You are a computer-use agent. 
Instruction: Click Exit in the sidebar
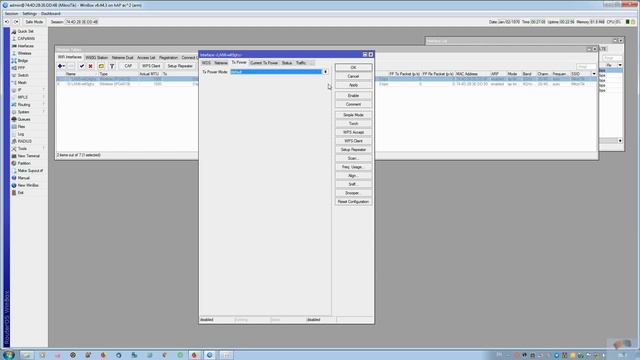coord(20,193)
